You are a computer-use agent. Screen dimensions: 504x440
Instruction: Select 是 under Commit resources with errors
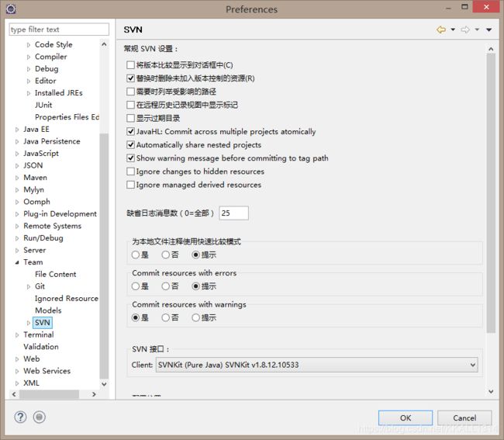coord(136,286)
